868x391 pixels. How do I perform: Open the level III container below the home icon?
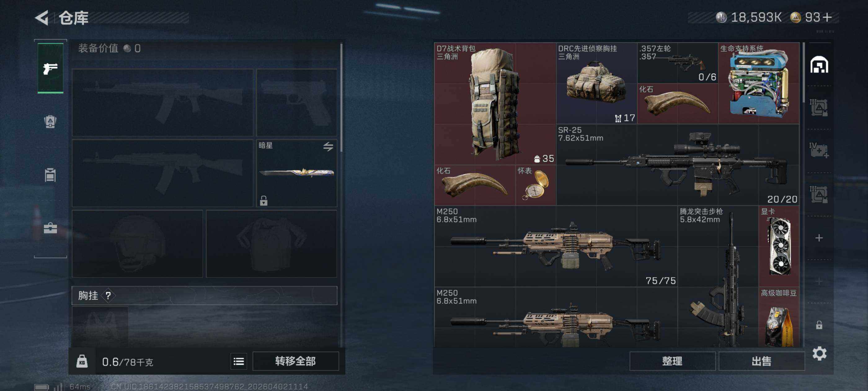(x=819, y=108)
